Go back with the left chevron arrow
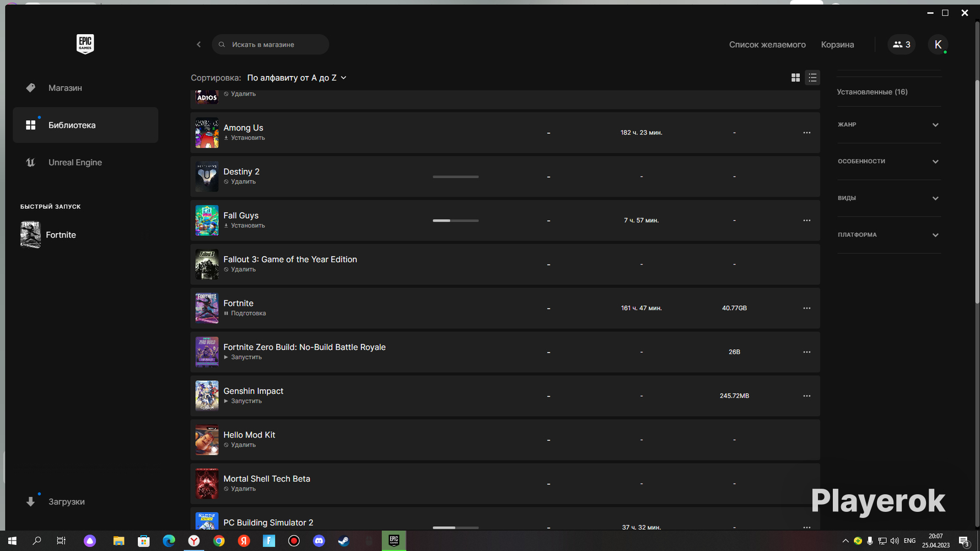The height and width of the screenshot is (551, 980). point(198,45)
